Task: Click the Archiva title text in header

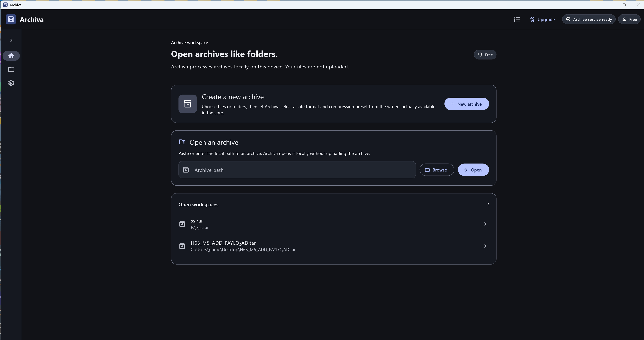Action: (x=32, y=20)
